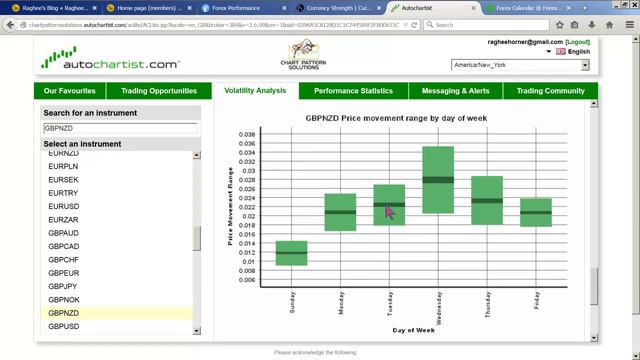Viewport: 640px width, 360px height.
Task: Select EURTRY in instrument list
Action: [x=116, y=193]
